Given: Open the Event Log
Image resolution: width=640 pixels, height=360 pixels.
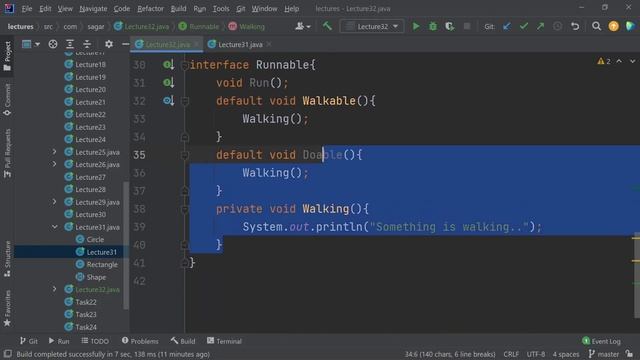Looking at the screenshot, I should point(601,341).
